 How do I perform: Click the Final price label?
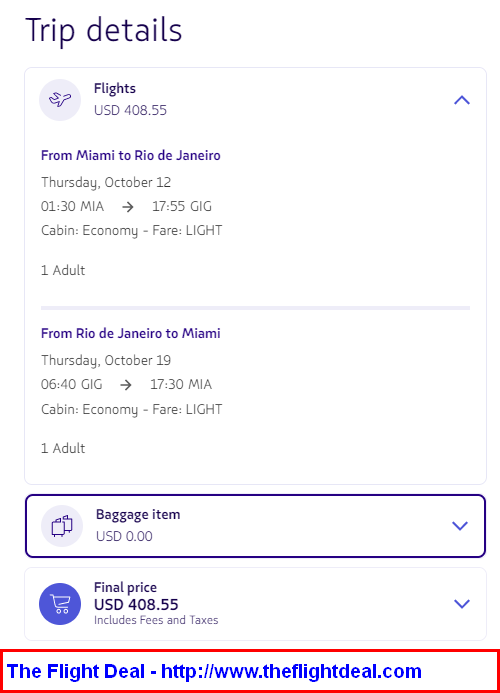(x=125, y=587)
